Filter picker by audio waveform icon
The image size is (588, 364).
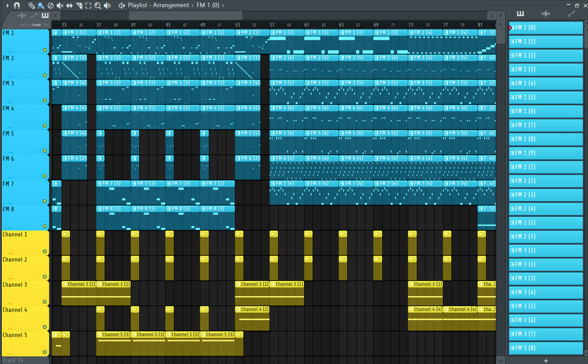click(x=546, y=14)
